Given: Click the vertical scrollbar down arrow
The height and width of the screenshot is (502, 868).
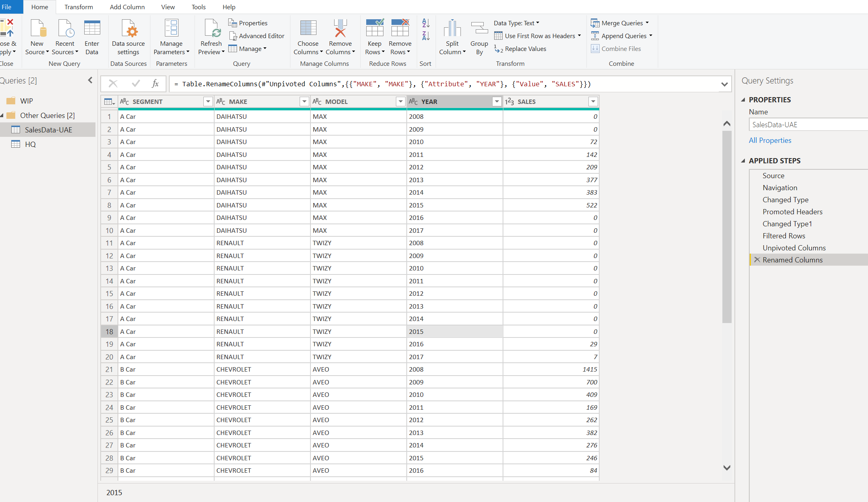Looking at the screenshot, I should point(727,468).
